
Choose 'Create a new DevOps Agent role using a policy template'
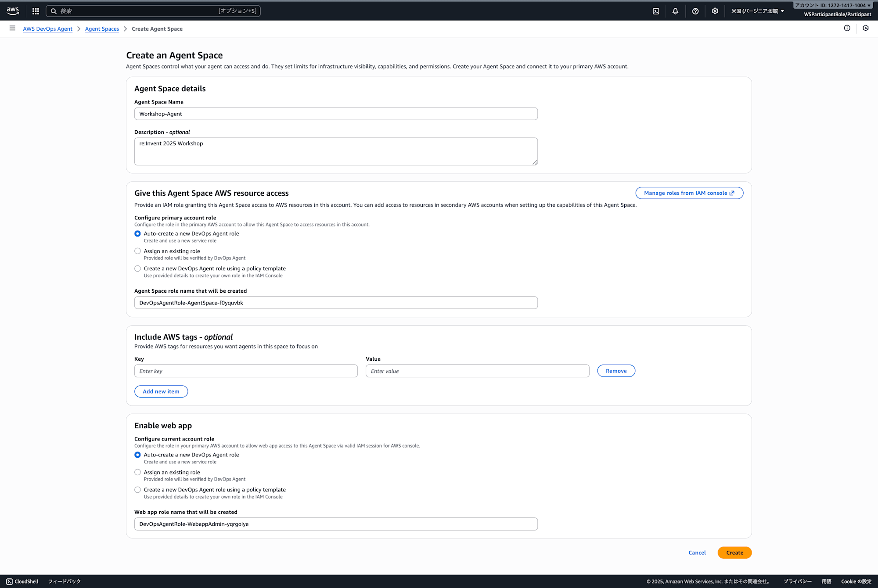click(137, 268)
